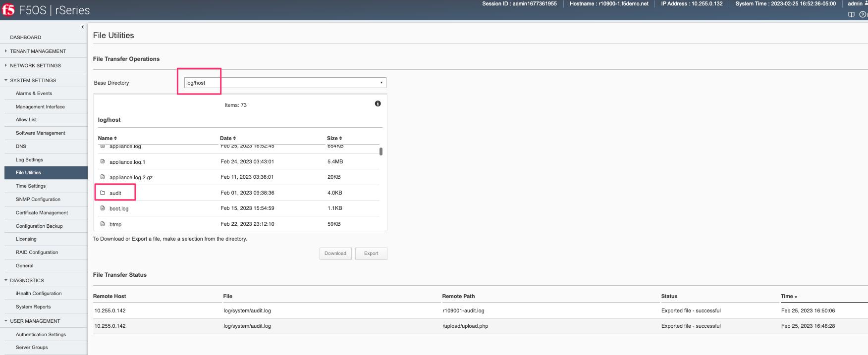Open the Base Directory dropdown
868x355 pixels.
point(285,83)
